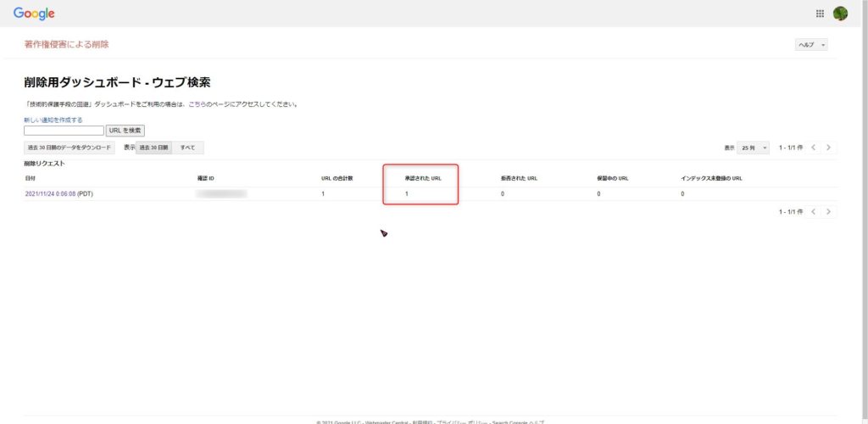Go to previous page arrow beside 25 行 dropdown

813,148
